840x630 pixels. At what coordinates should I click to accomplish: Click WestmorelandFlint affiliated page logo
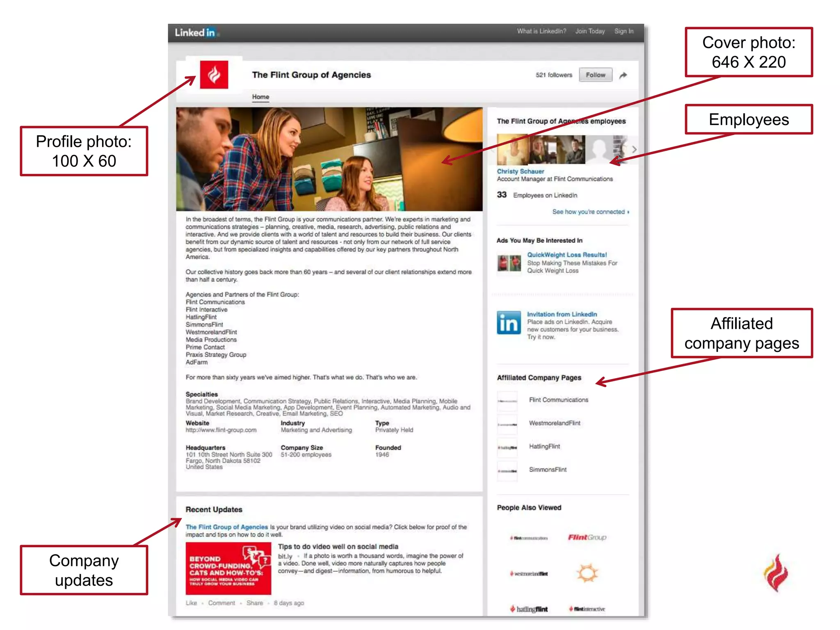coord(507,424)
